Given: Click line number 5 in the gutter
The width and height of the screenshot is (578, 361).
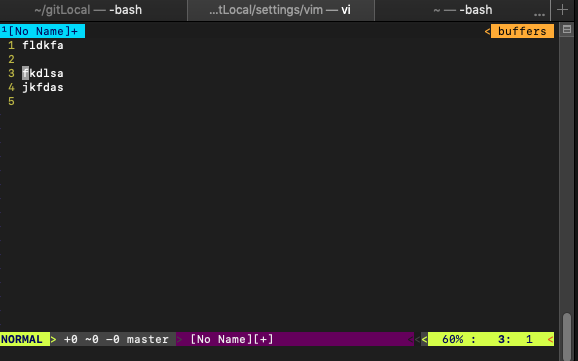Looking at the screenshot, I should pyautogui.click(x=11, y=101).
